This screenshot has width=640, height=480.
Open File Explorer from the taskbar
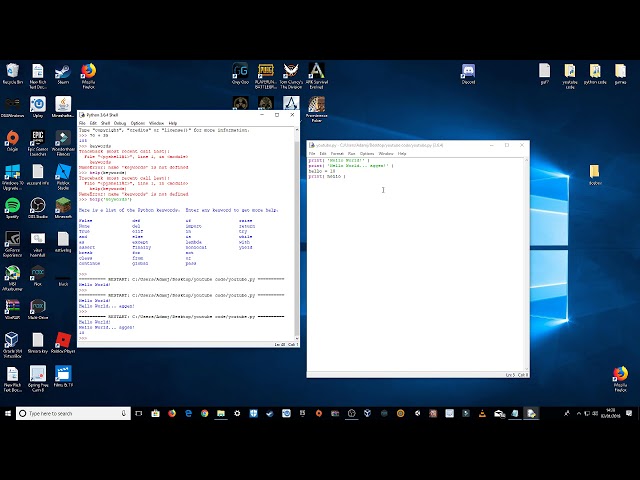(221, 413)
